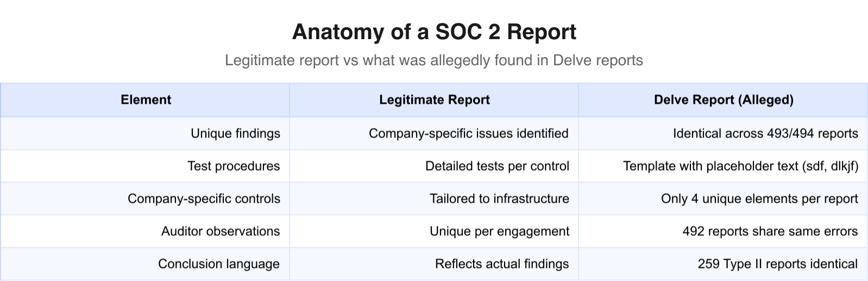This screenshot has width=868, height=281.
Task: Click "259 Type II reports identical" cell
Action: pos(778,264)
